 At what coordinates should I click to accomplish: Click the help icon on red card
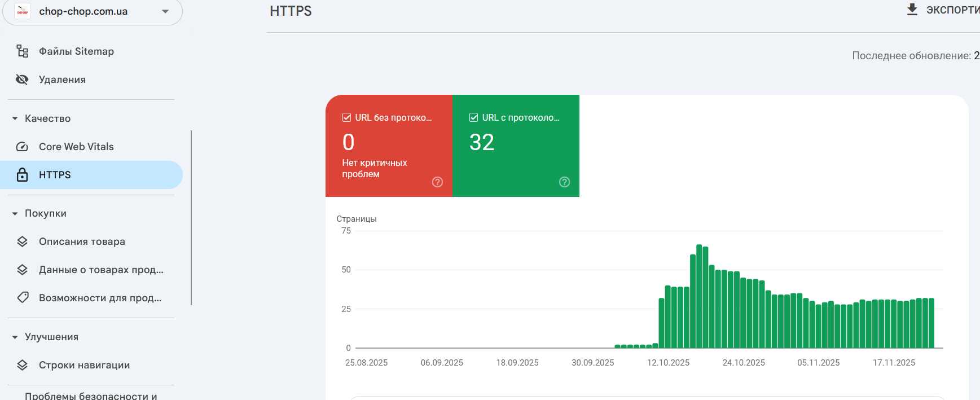(437, 182)
